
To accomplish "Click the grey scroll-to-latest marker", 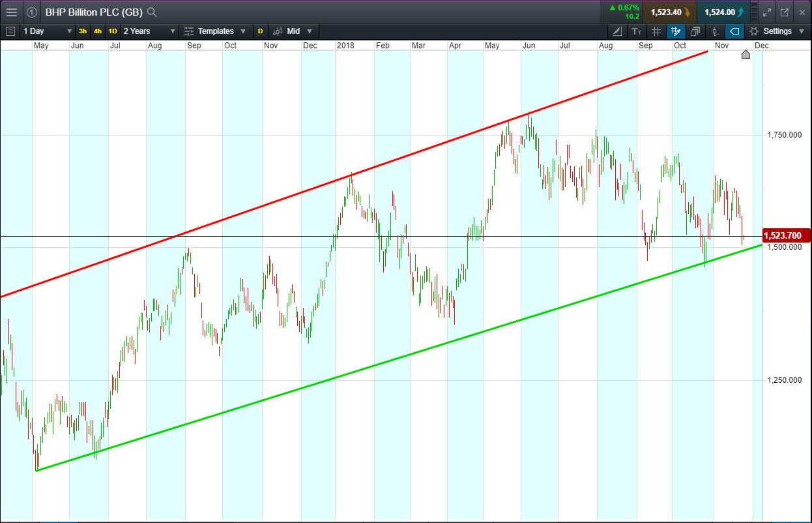I will (746, 54).
